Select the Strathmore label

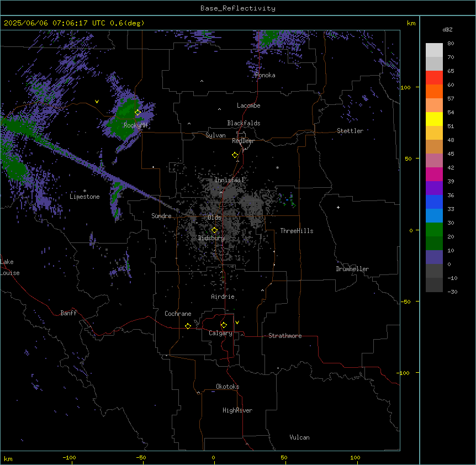pos(285,336)
